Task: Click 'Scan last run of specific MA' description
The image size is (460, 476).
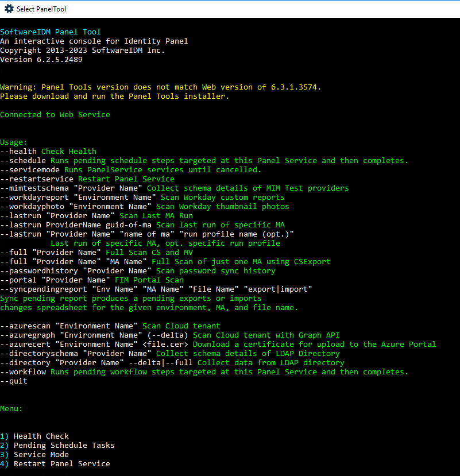Action: tap(221, 225)
